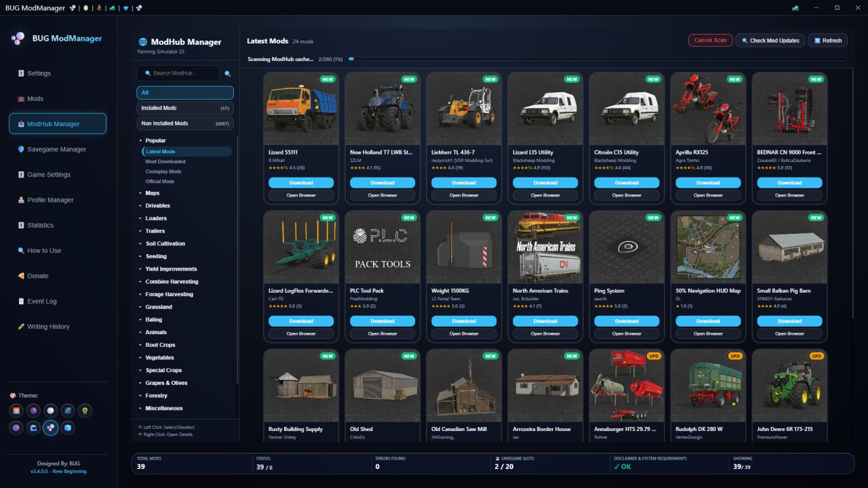Select the pink bubbles theme icon
The image size is (868, 488).
51,428
